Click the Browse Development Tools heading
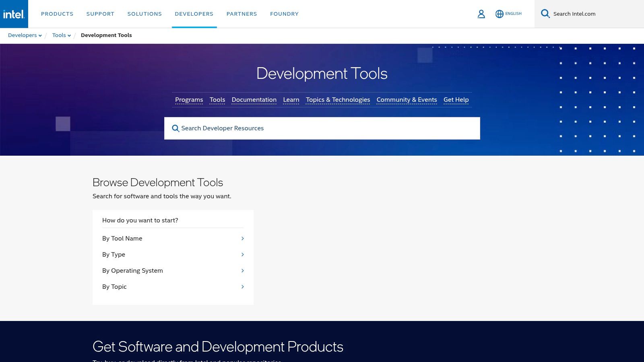This screenshot has width=644, height=362. click(158, 182)
